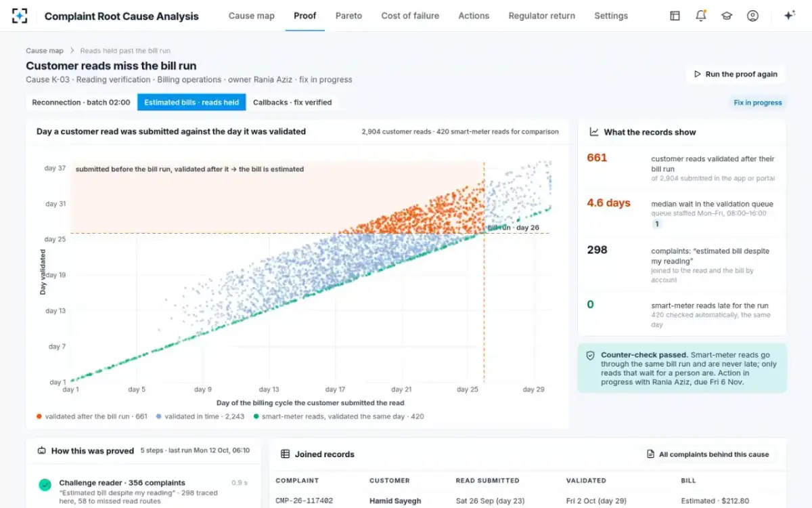Click the play icon beside Run the proof again
Image resolution: width=812 pixels, height=508 pixels.
coord(698,75)
